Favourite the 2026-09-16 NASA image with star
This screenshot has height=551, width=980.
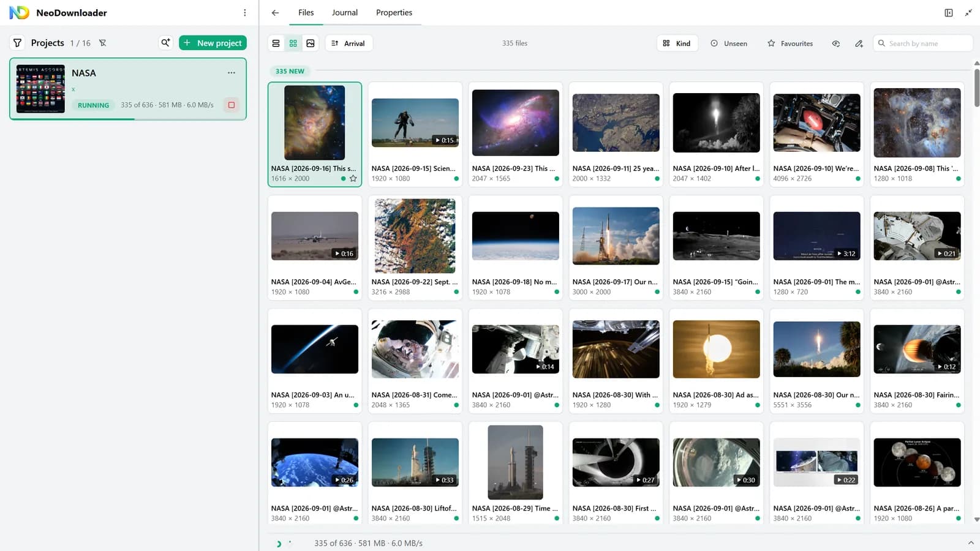pyautogui.click(x=353, y=179)
